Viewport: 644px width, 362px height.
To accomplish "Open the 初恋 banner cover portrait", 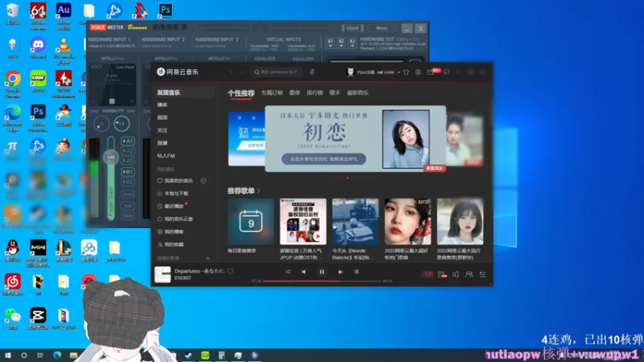I will point(406,138).
